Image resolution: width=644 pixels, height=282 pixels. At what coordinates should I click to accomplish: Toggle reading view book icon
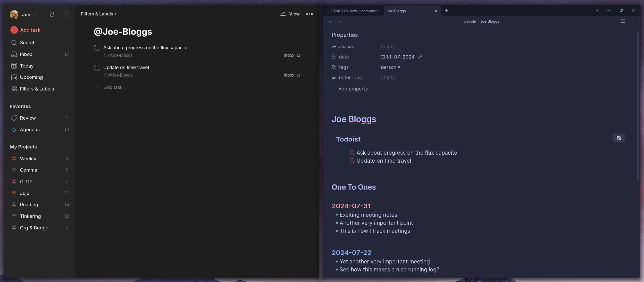point(623,21)
